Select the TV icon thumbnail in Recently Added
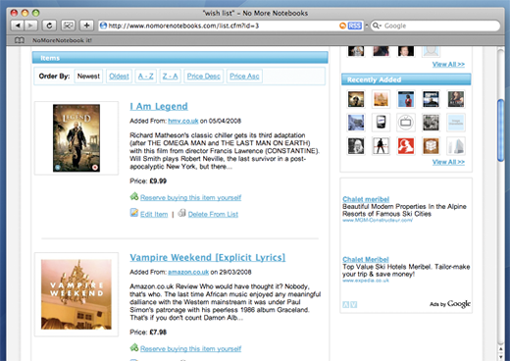510x361 pixels. [406, 123]
